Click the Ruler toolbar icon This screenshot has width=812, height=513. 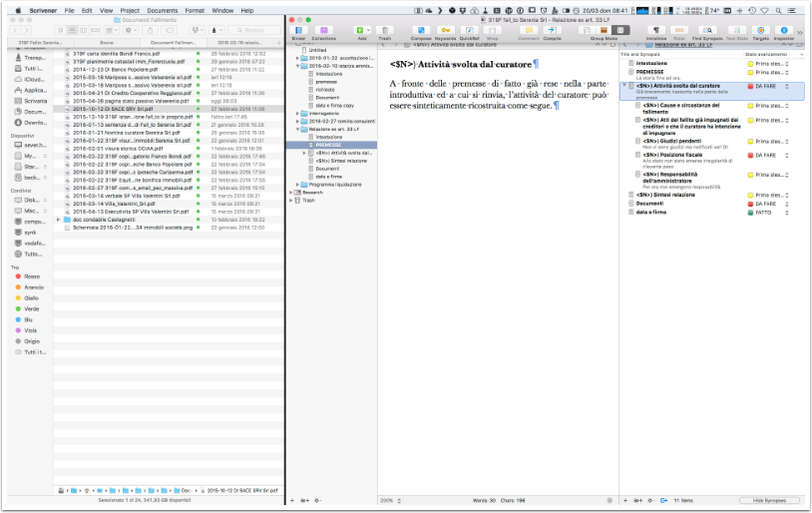point(679,31)
